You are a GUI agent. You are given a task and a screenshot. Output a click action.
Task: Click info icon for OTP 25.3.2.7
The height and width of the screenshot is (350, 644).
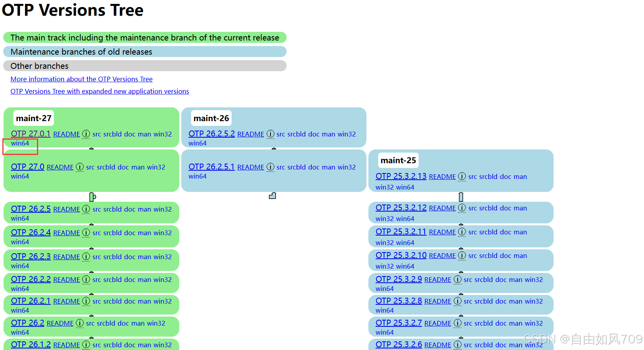coord(458,323)
